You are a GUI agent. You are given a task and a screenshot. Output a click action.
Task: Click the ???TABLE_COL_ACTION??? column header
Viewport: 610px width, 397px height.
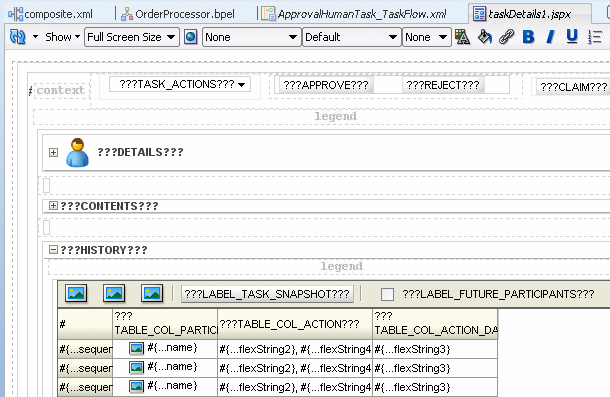point(295,324)
